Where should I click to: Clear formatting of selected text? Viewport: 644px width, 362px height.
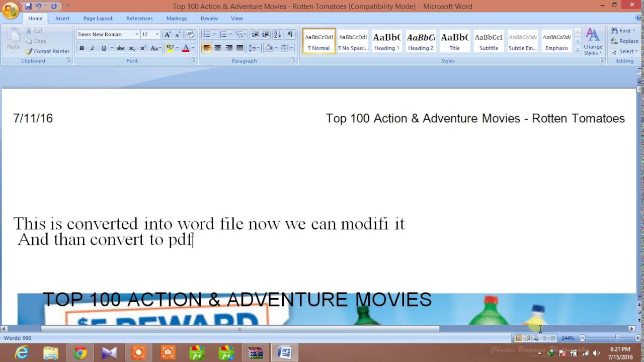[190, 34]
